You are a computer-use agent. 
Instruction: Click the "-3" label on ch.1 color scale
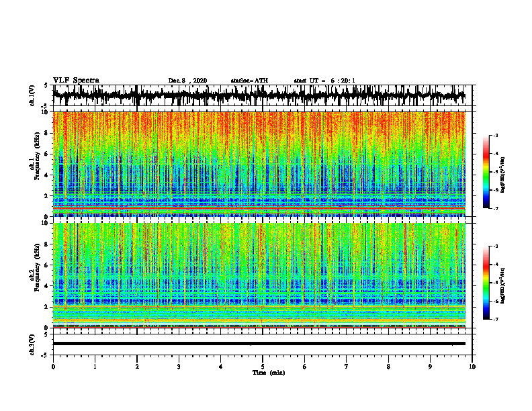tap(496, 136)
